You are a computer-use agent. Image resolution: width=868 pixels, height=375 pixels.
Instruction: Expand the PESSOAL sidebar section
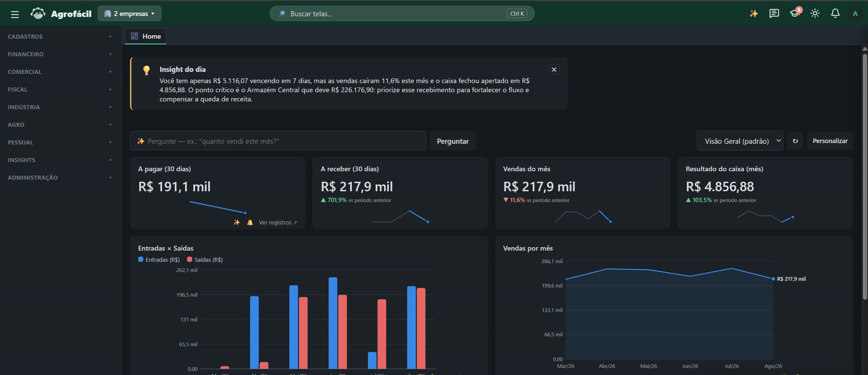click(60, 142)
